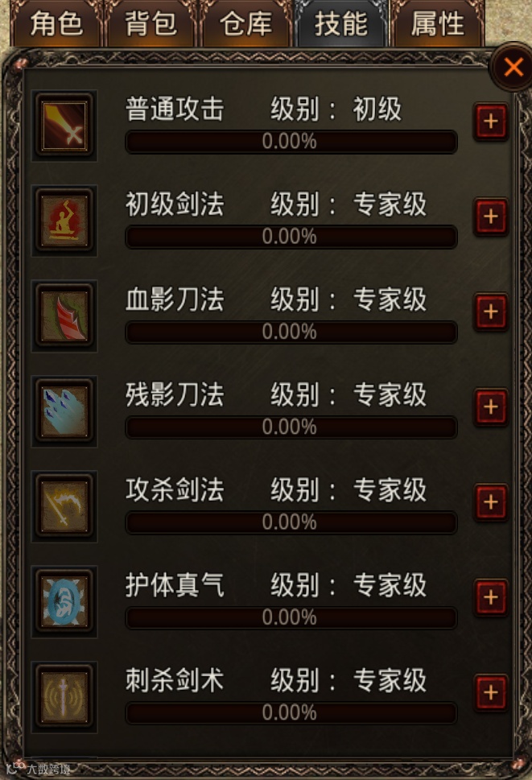Upgrade 攻杀剑法 using plus button
Screen dimensions: 532x780
[491, 502]
